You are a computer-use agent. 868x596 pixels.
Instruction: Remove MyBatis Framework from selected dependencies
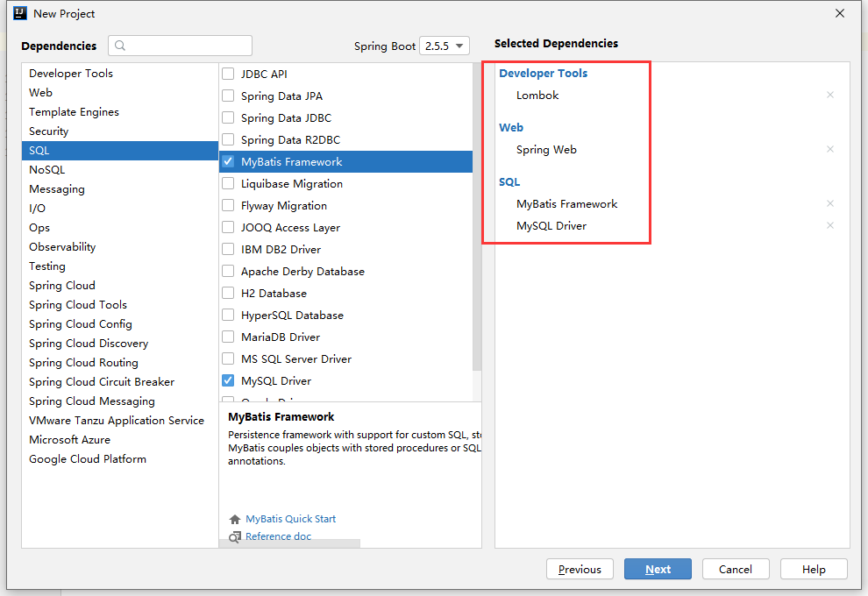click(x=829, y=203)
